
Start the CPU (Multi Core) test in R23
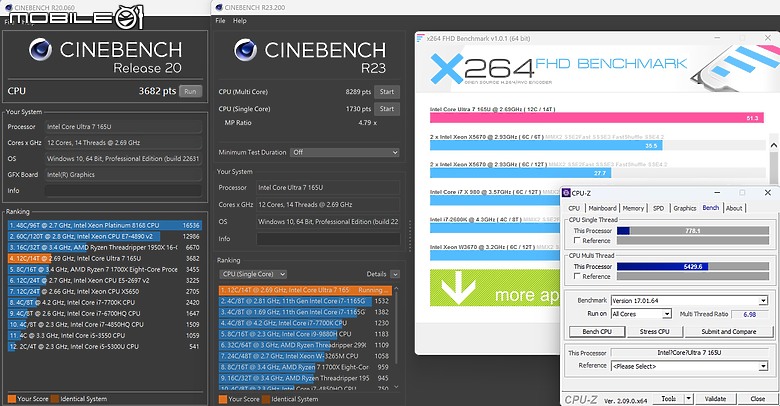[x=387, y=92]
